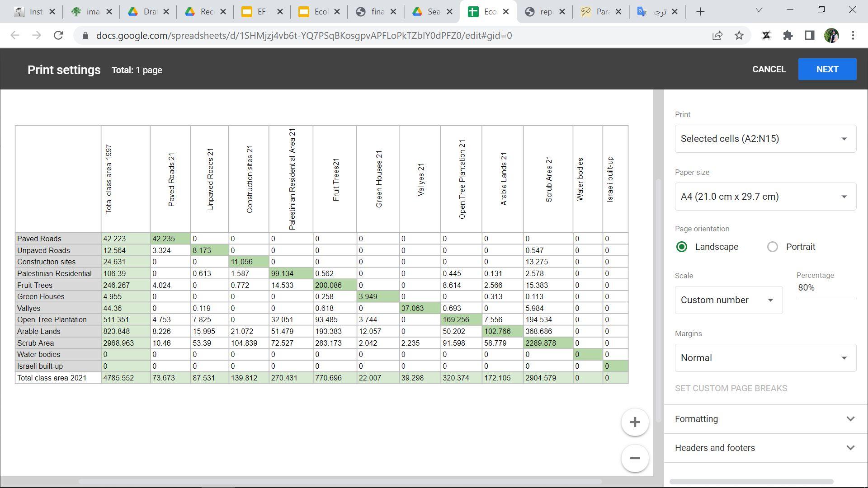The width and height of the screenshot is (868, 488).
Task: Click the share page icon in address bar
Action: [x=717, y=35]
